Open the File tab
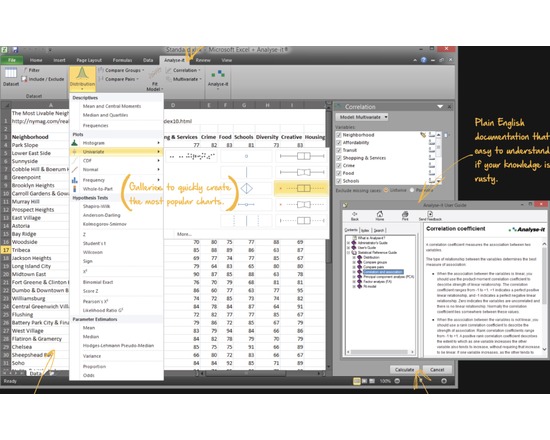Screen dimensions: 550x440 coord(12,60)
